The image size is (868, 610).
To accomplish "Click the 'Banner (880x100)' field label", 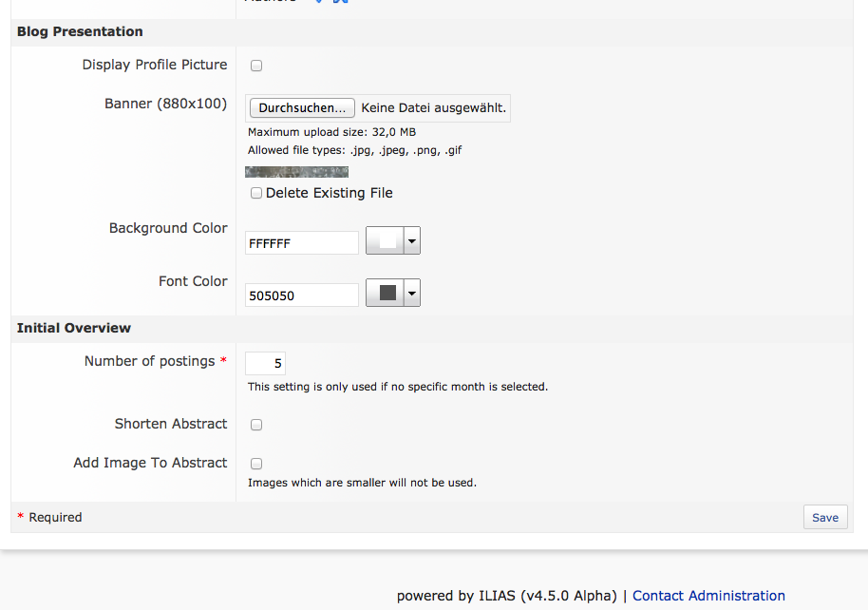I will tap(165, 104).
